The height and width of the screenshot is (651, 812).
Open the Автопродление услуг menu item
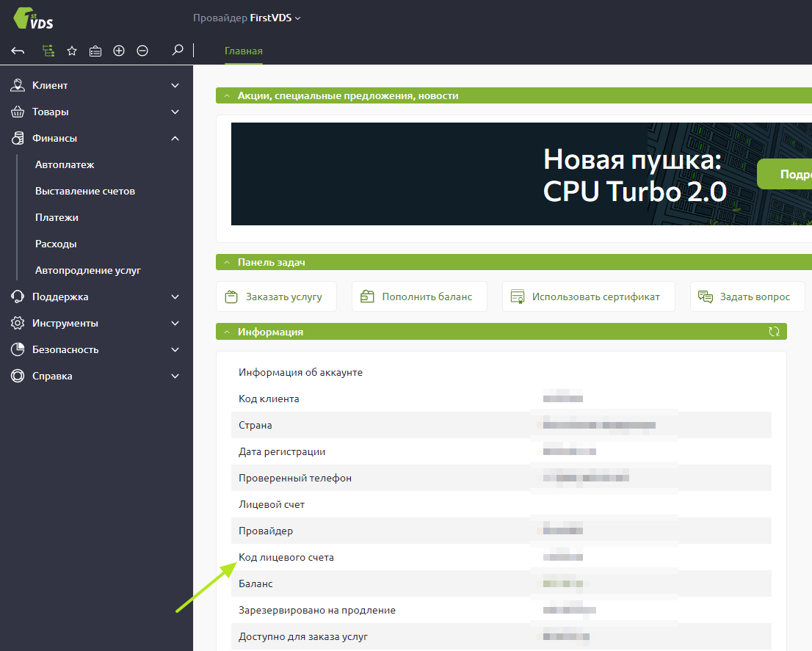point(88,270)
